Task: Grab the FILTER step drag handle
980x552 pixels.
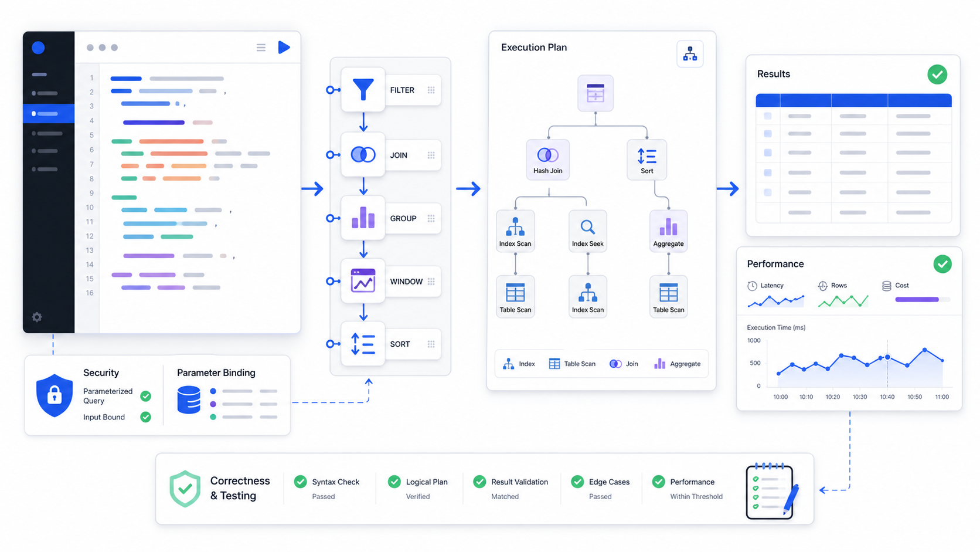Action: coord(431,90)
